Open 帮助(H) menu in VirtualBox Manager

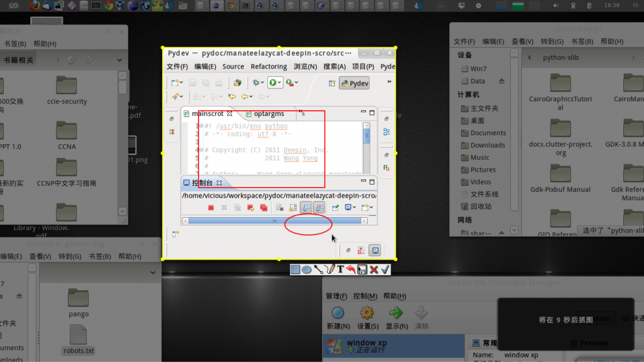pyautogui.click(x=394, y=296)
